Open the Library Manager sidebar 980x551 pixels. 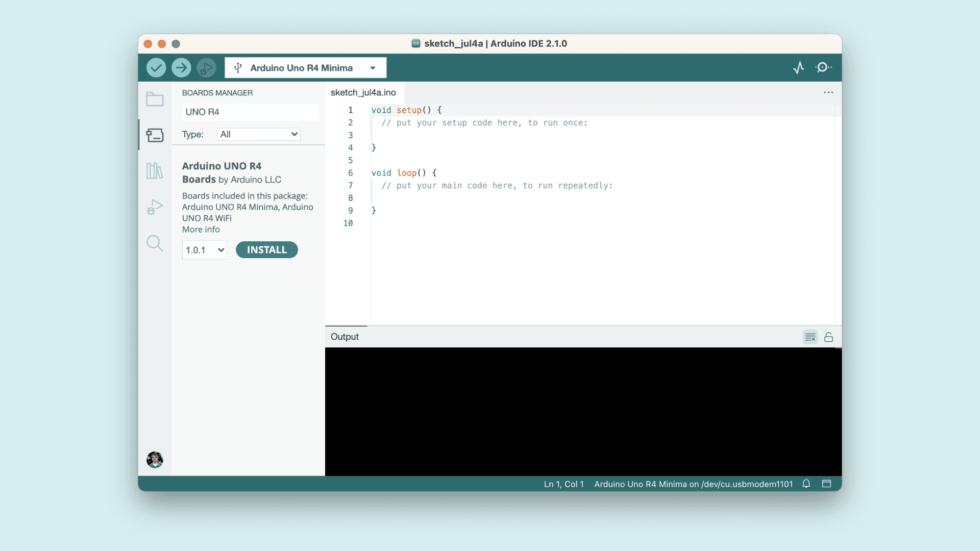(155, 171)
